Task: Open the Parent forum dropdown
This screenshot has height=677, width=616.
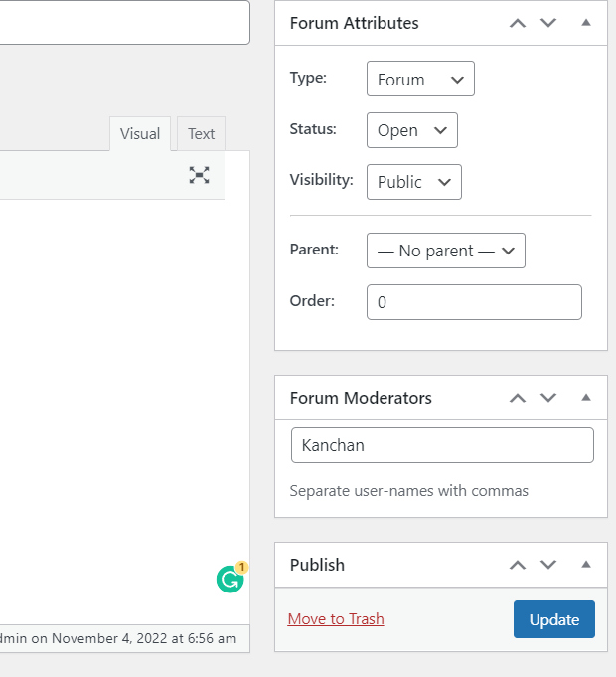Action: (x=445, y=251)
